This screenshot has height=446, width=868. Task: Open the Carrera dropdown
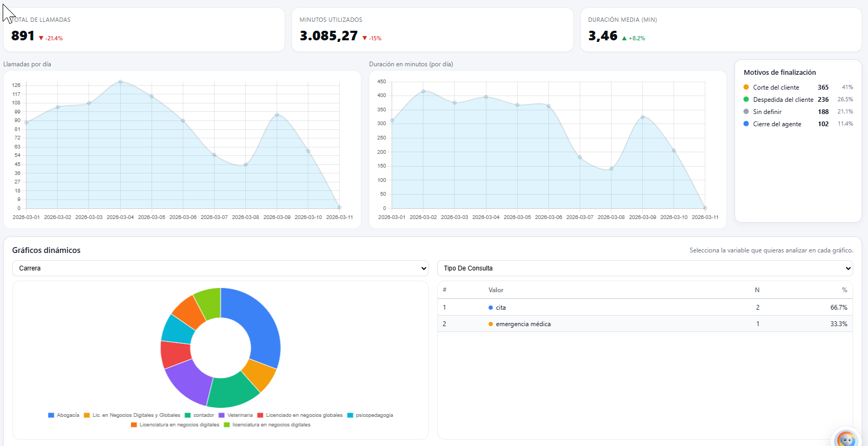220,268
